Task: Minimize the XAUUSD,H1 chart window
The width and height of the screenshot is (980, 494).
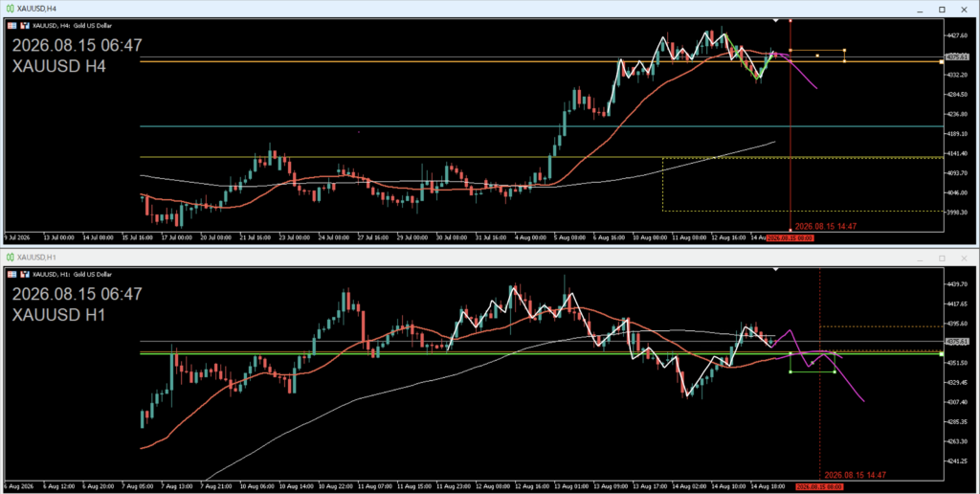Action: 920,258
